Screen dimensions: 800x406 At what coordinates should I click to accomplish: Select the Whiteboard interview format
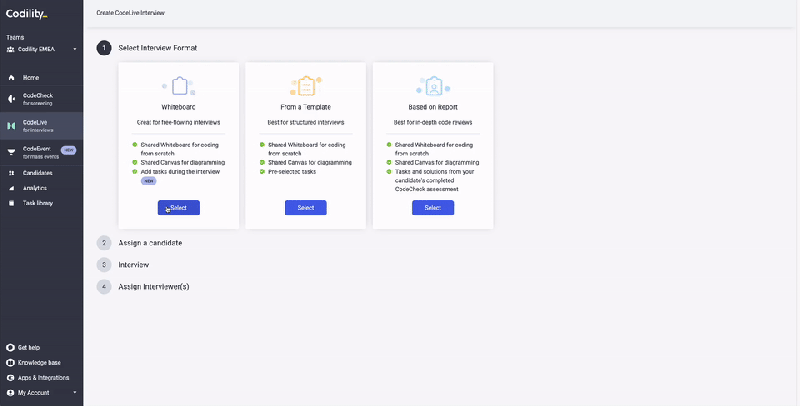[179, 208]
